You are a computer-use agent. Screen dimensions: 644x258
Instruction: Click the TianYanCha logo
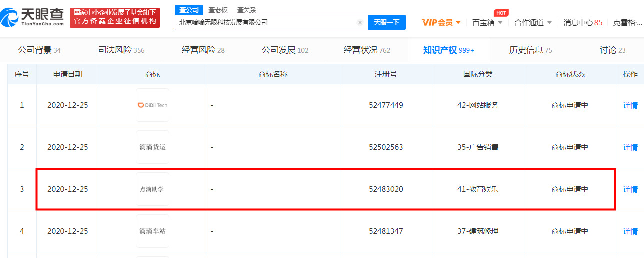point(32,18)
